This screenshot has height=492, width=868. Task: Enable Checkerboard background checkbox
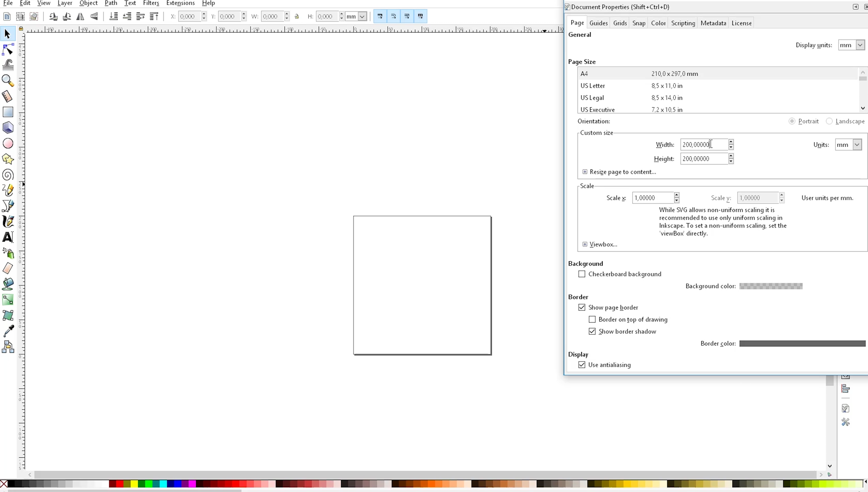(x=582, y=274)
